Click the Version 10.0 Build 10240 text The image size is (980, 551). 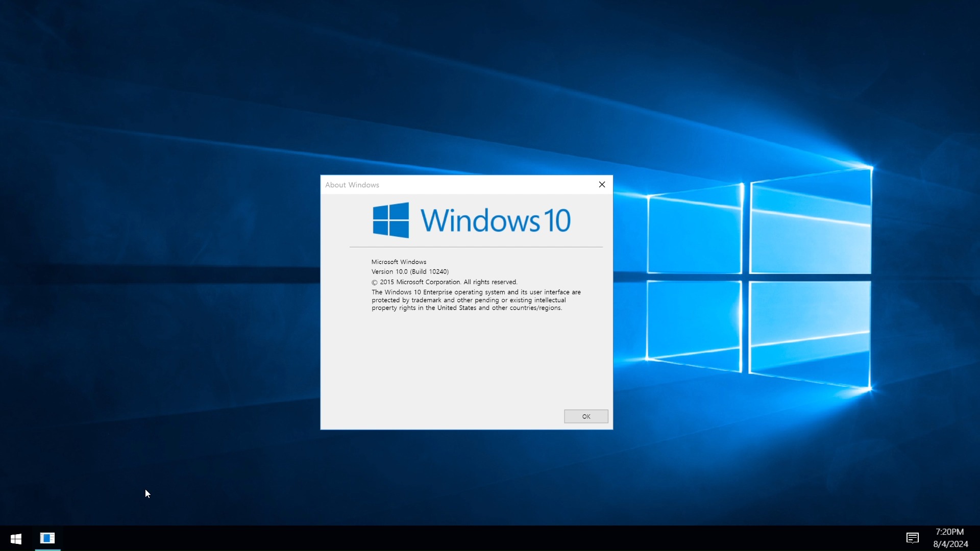410,271
